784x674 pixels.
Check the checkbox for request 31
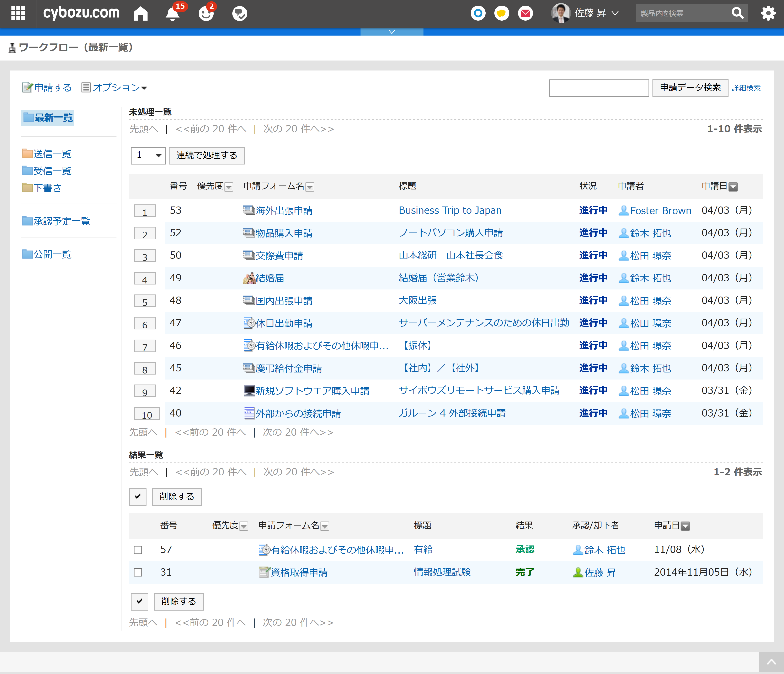[x=138, y=572]
